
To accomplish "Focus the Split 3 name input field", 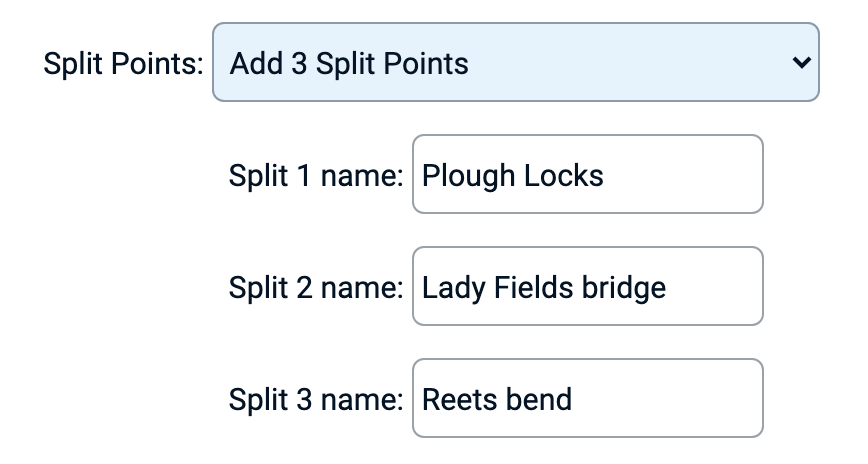I will 588,399.
